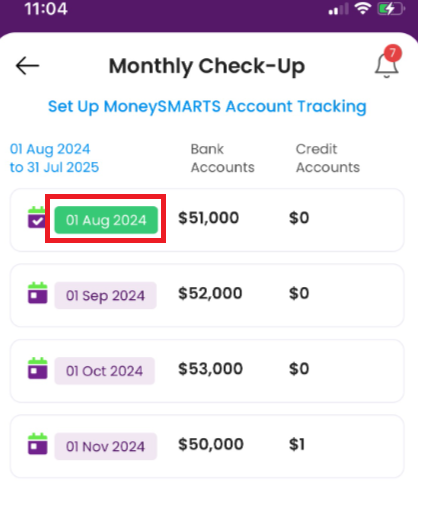Tap the Bank Accounts column header
This screenshot has height=508, width=422.
tap(223, 158)
